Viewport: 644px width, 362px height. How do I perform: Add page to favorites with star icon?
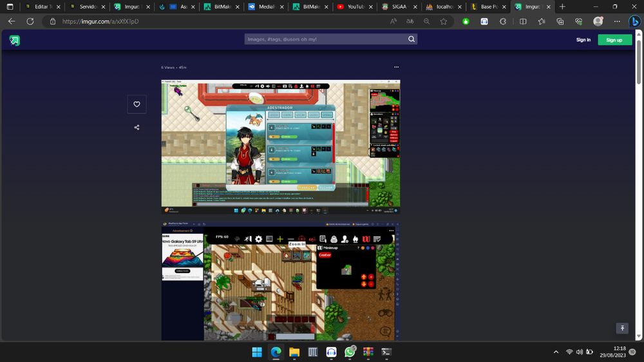click(x=444, y=21)
